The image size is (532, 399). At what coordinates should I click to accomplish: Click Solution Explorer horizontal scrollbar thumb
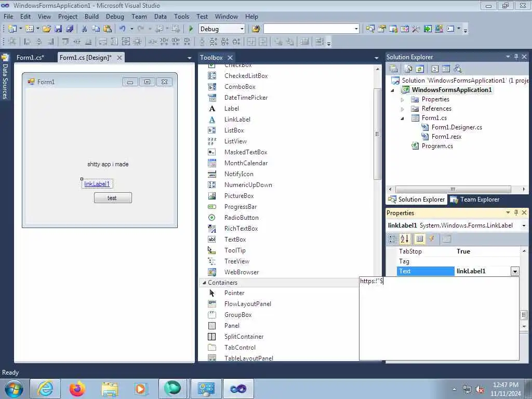(x=453, y=189)
